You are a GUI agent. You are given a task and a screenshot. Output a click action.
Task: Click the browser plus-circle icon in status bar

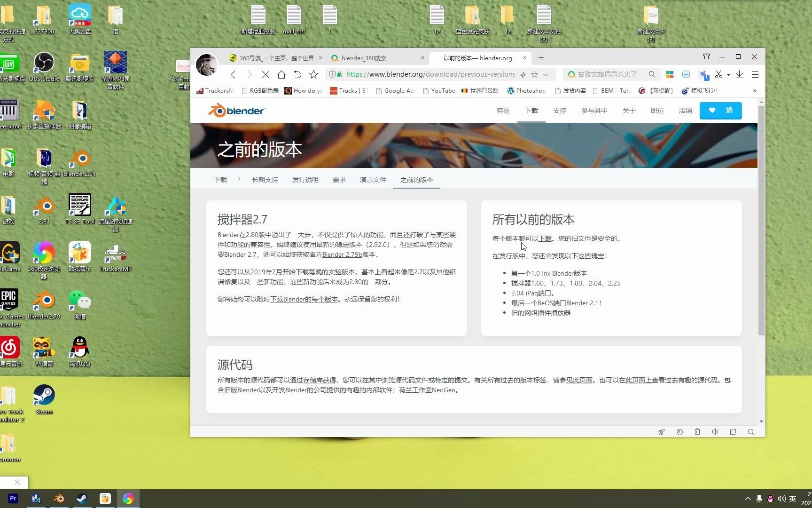(x=679, y=432)
